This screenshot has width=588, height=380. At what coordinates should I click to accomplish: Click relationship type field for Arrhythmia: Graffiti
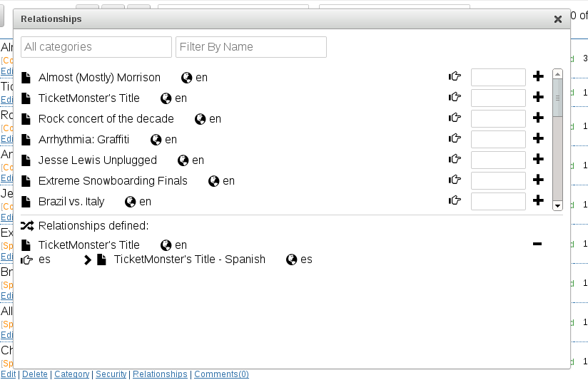coord(498,140)
